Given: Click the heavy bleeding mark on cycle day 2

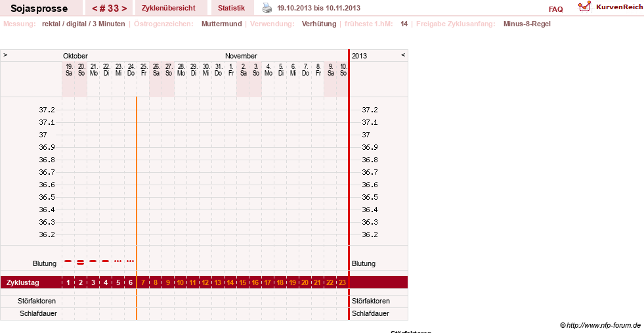Looking at the screenshot, I should [81, 262].
